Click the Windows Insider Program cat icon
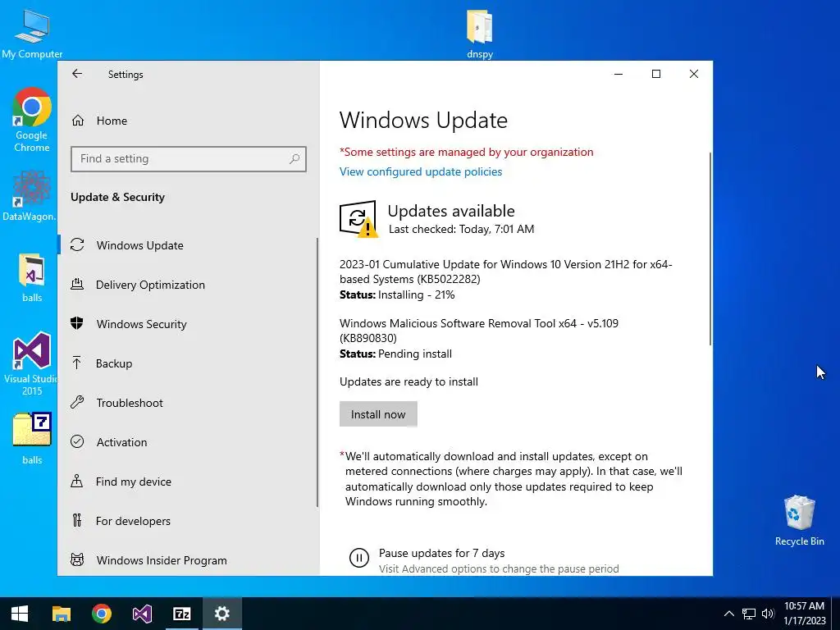Image resolution: width=840 pixels, height=630 pixels. (77, 559)
